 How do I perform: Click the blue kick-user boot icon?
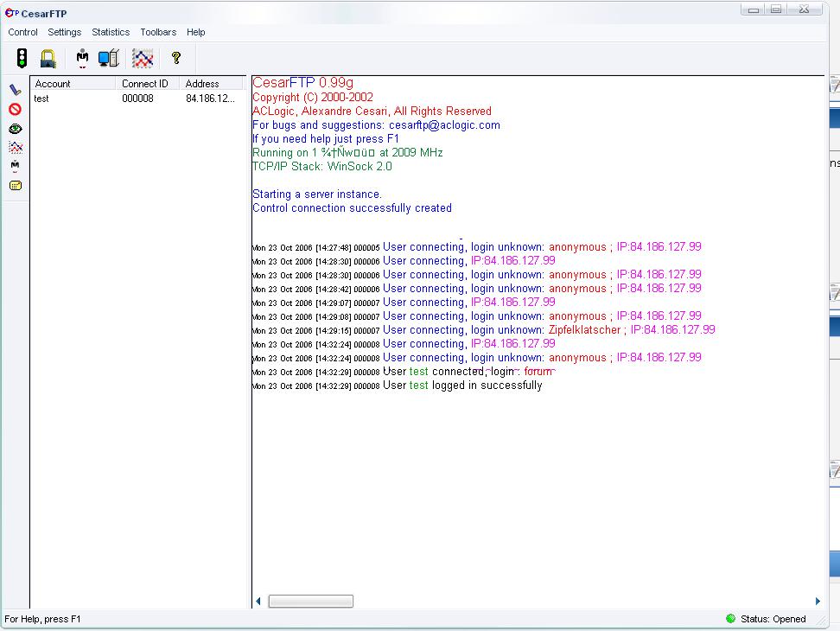15,90
